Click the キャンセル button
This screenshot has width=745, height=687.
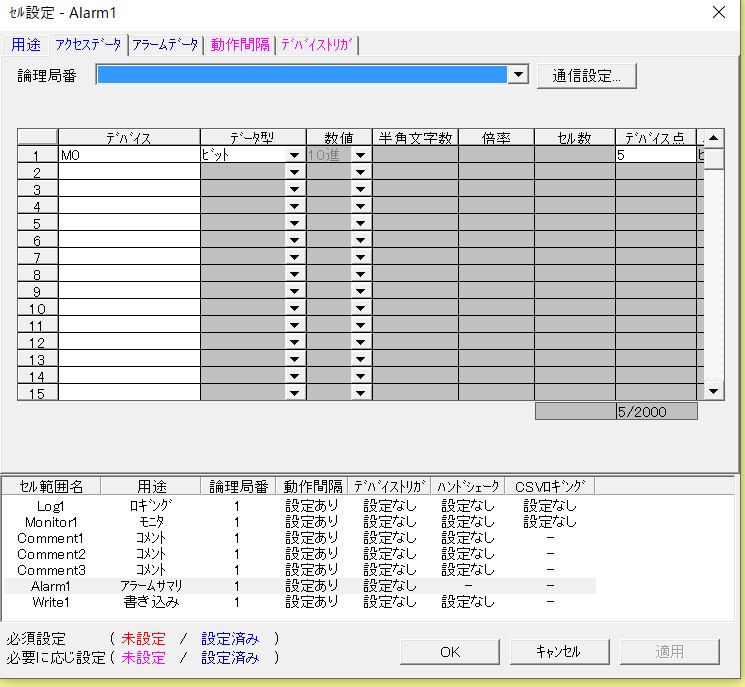tap(558, 651)
